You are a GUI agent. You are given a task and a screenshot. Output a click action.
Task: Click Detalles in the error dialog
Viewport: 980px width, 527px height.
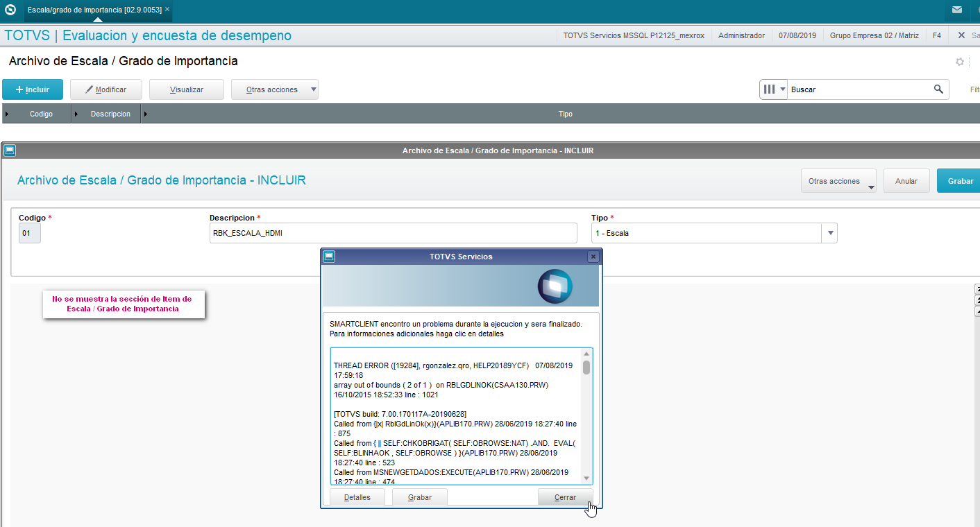pos(357,497)
